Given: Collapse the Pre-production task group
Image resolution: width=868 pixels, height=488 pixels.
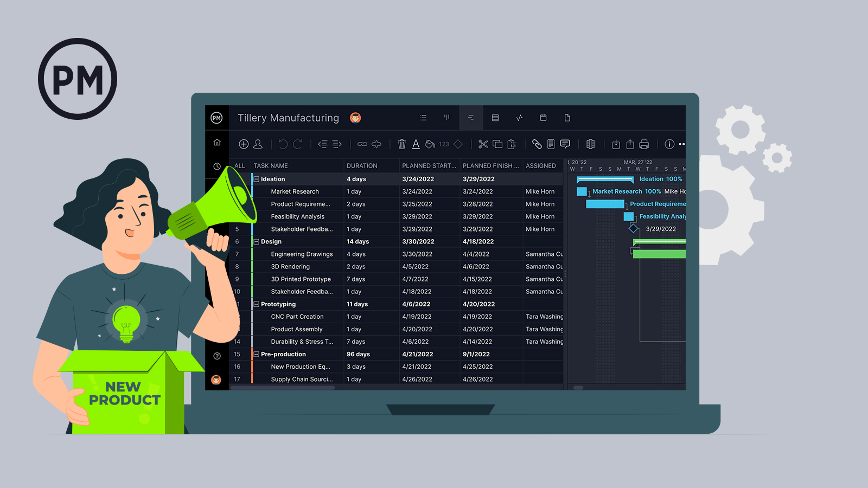Looking at the screenshot, I should (x=257, y=355).
